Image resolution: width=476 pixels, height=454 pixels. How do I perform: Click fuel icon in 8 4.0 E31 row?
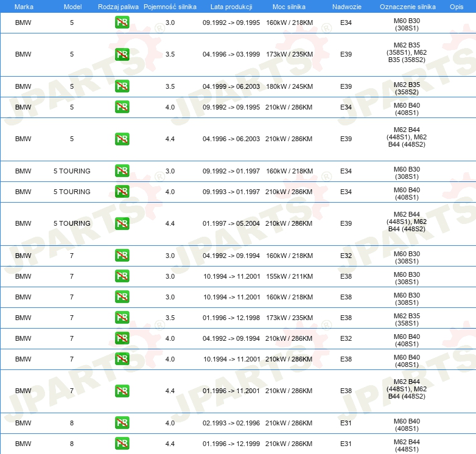(122, 423)
